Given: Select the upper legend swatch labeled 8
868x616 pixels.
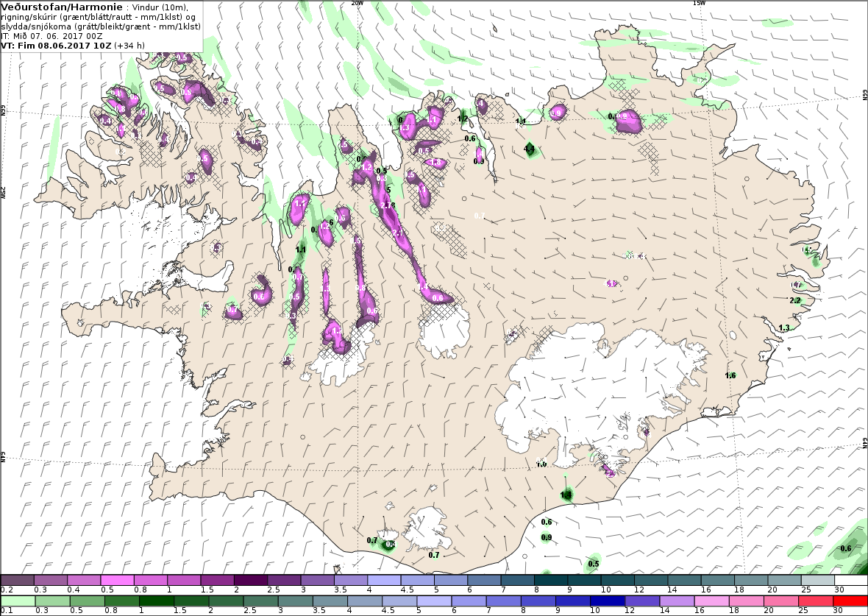Looking at the screenshot, I should (551, 580).
